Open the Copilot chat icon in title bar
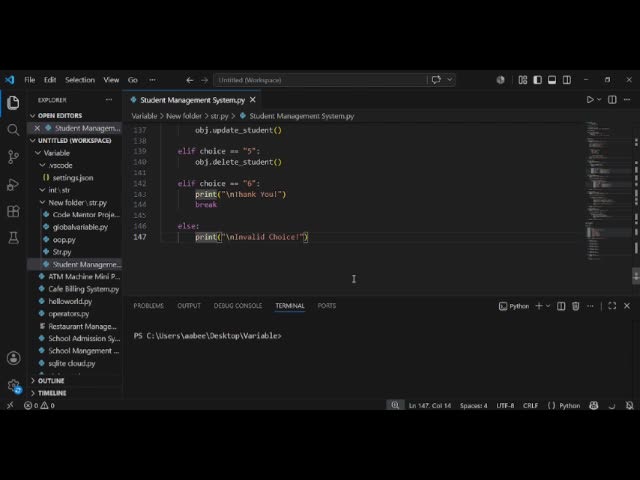The height and width of the screenshot is (480, 640). (436, 80)
